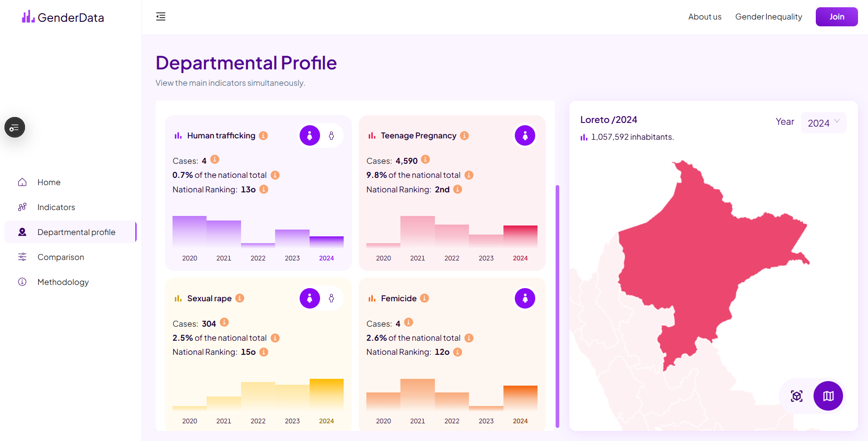The height and width of the screenshot is (441, 868).
Task: Click 2024 bar in Femicide chart
Action: pos(520,398)
